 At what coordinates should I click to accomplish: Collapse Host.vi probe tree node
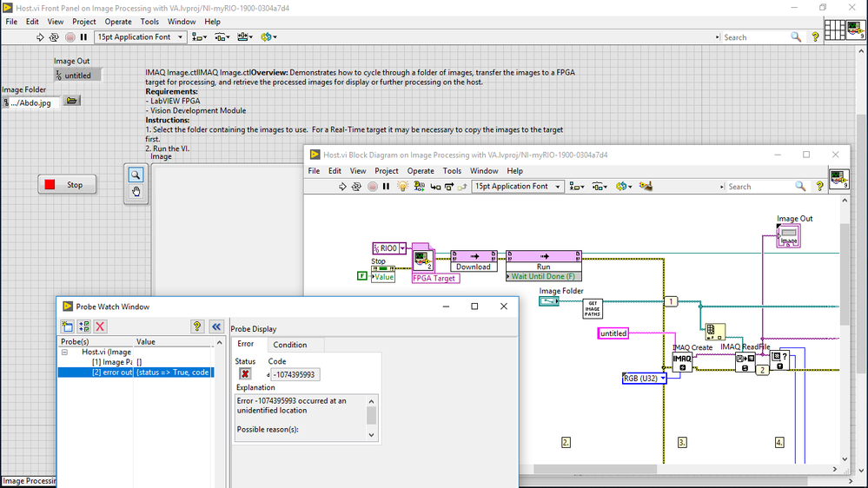(x=64, y=352)
